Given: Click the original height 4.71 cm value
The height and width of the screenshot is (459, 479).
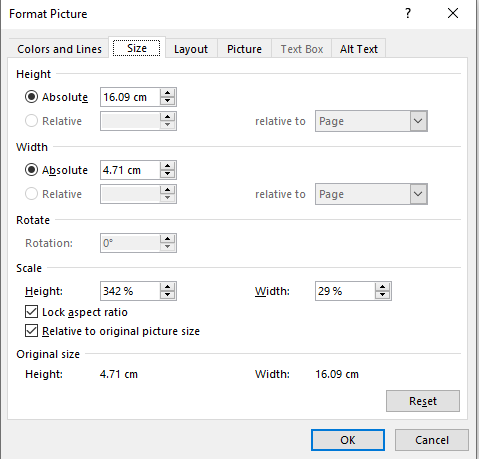Looking at the screenshot, I should point(119,374).
